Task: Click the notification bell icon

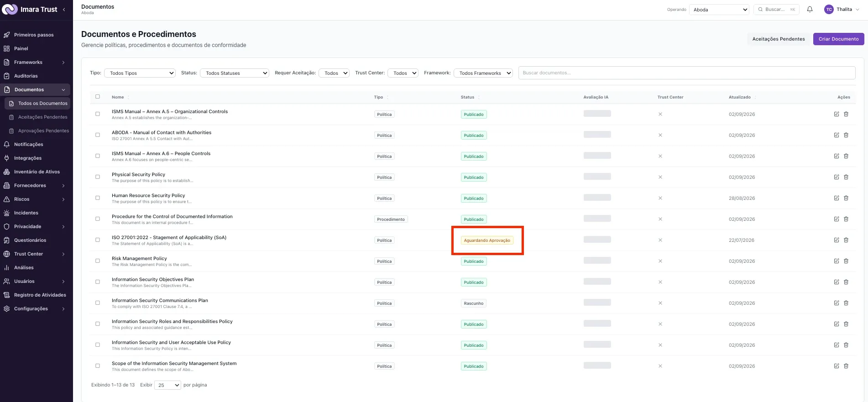Action: (x=810, y=10)
